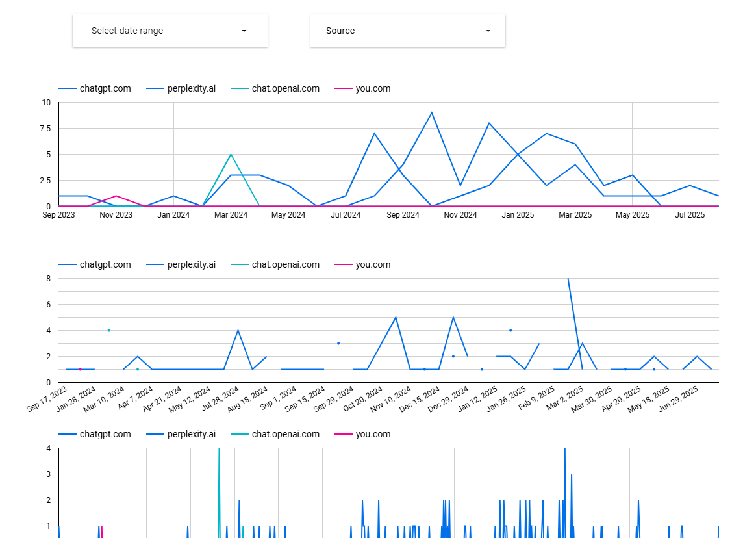The image size is (756, 538).
Task: Select perplexity.ai legend label in bottom chart
Action: coord(191,435)
